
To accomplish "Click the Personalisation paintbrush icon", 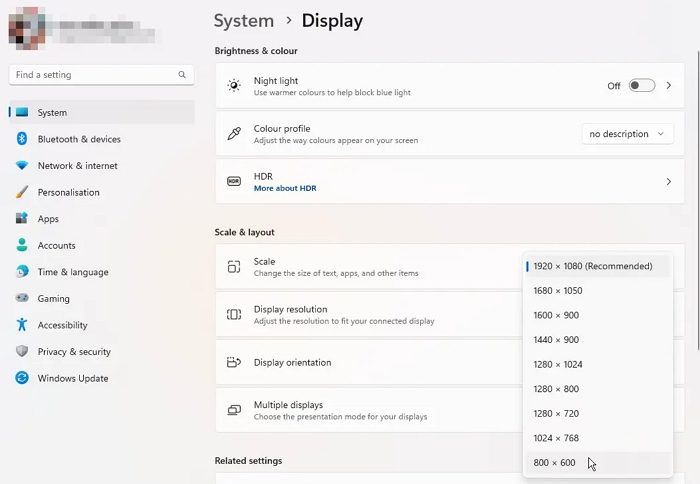I will click(22, 192).
